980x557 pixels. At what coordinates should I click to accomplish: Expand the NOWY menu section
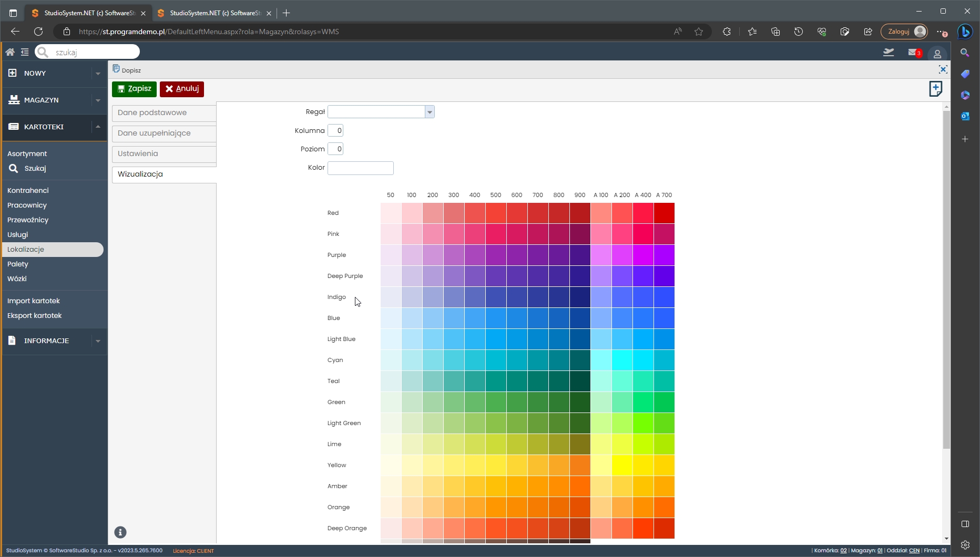coord(98,74)
